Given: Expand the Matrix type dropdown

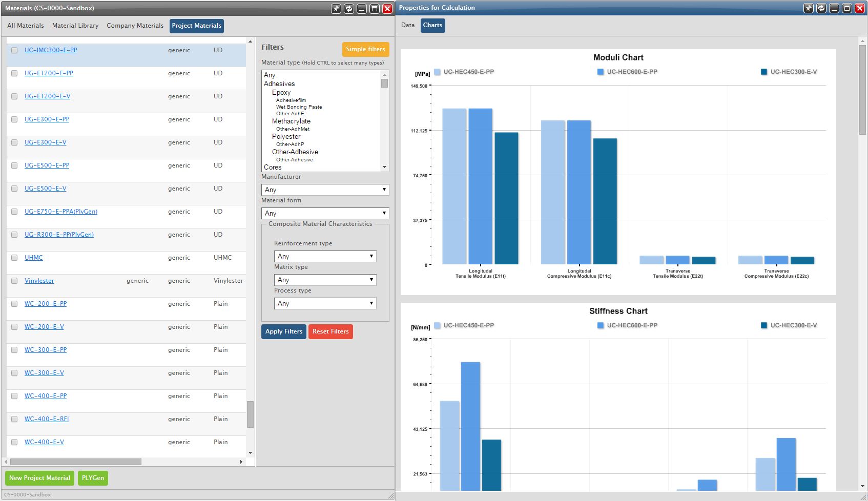Looking at the screenshot, I should point(325,280).
